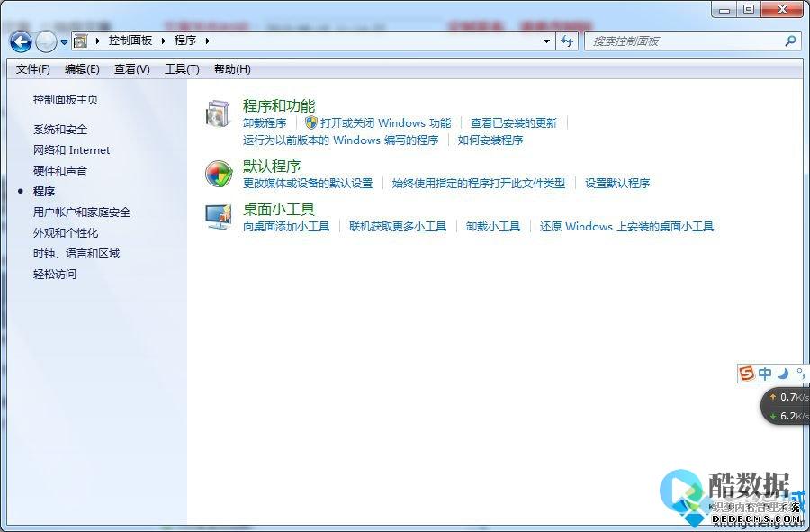Screen dimensions: 810x532
Task: Click the 默认程序 icon
Action: click(x=219, y=174)
